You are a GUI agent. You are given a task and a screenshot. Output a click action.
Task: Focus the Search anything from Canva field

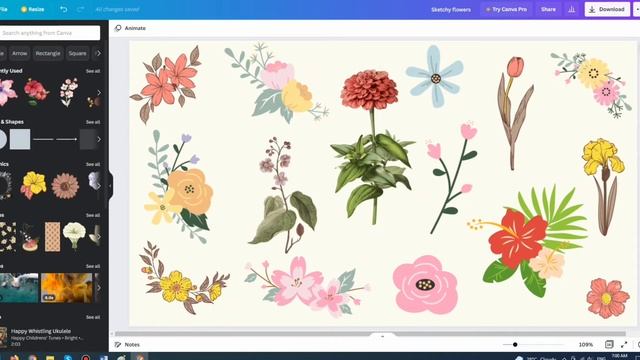coord(49,33)
